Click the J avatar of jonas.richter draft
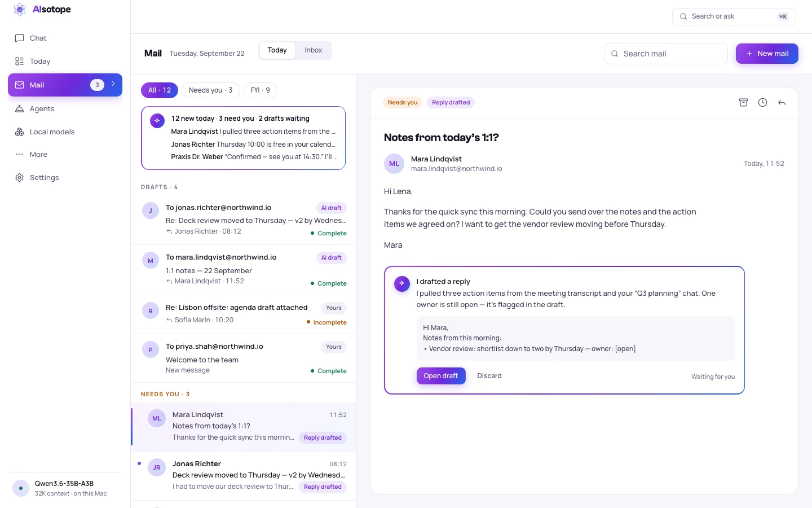812x508 pixels. coord(151,211)
